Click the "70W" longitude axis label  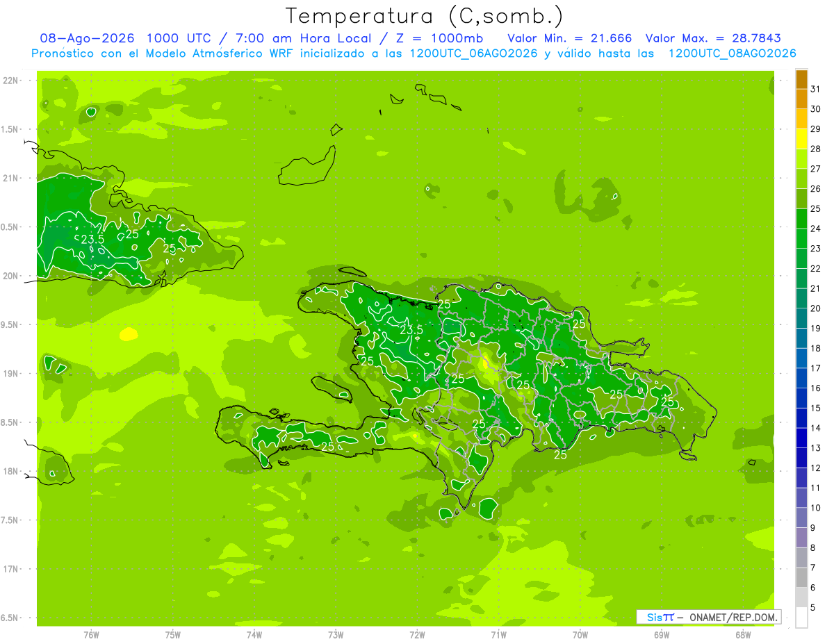580,634
